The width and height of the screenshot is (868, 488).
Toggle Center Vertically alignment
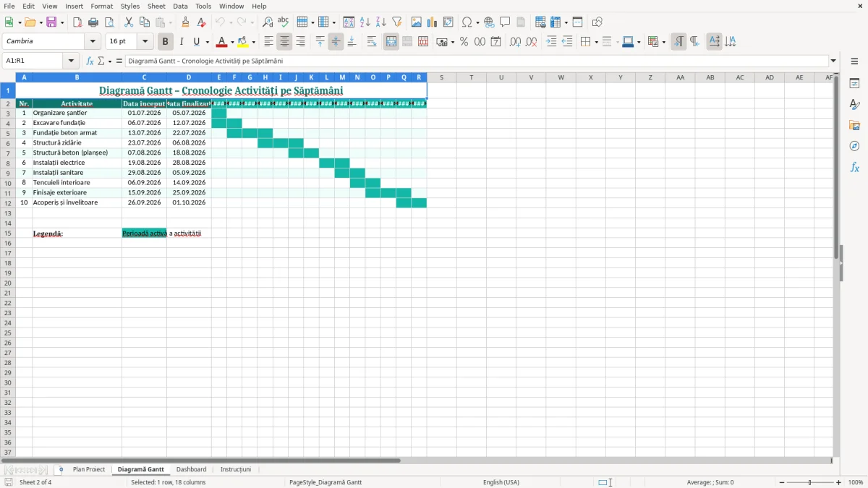click(336, 42)
